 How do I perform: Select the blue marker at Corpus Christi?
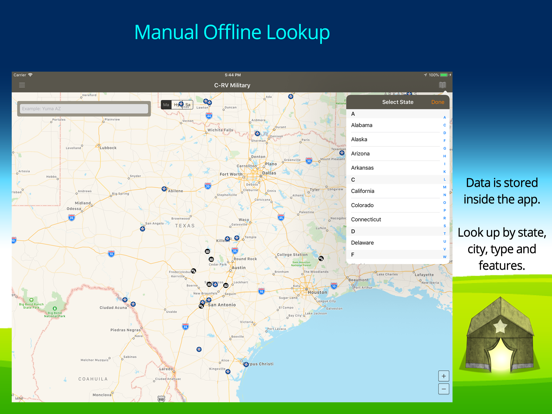tap(246, 364)
